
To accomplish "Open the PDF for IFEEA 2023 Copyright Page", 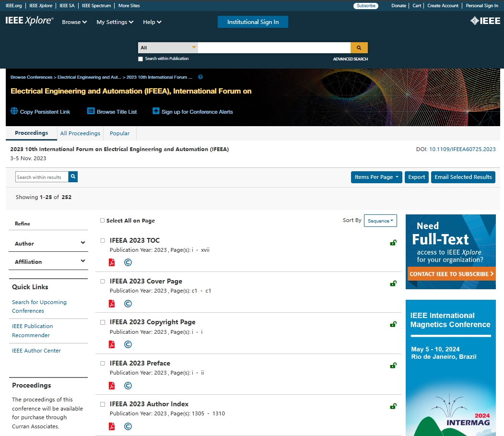I will pyautogui.click(x=112, y=344).
